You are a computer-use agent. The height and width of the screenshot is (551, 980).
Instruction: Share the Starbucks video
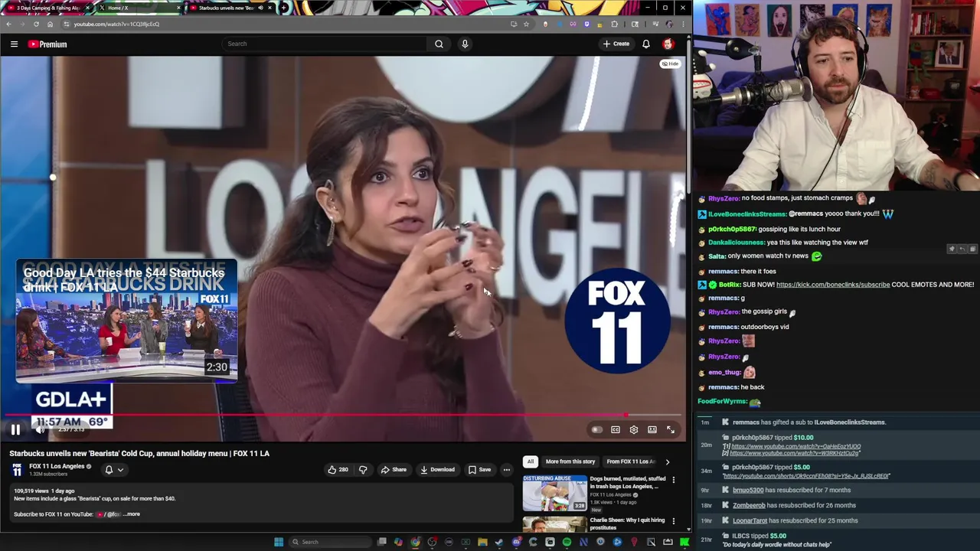394,470
